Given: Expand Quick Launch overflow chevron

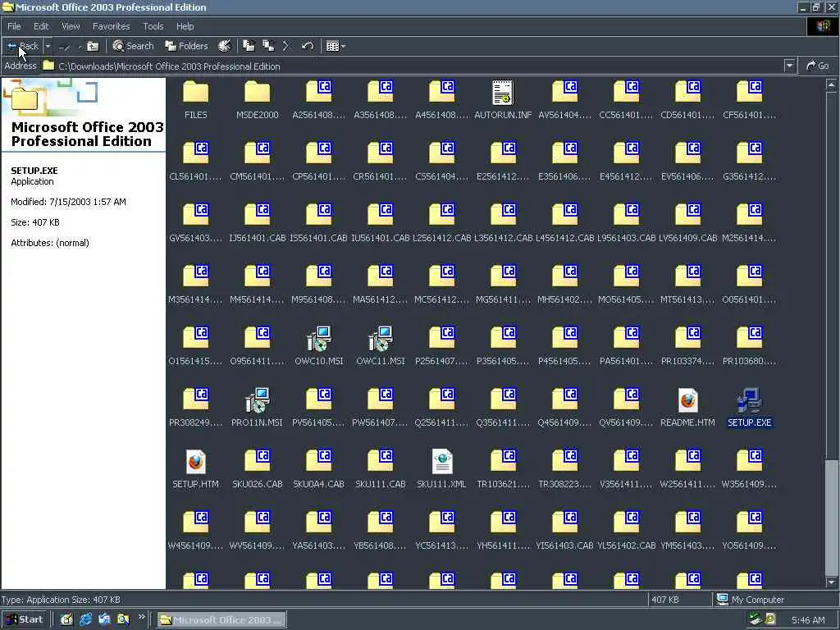Looking at the screenshot, I should 141,617.
